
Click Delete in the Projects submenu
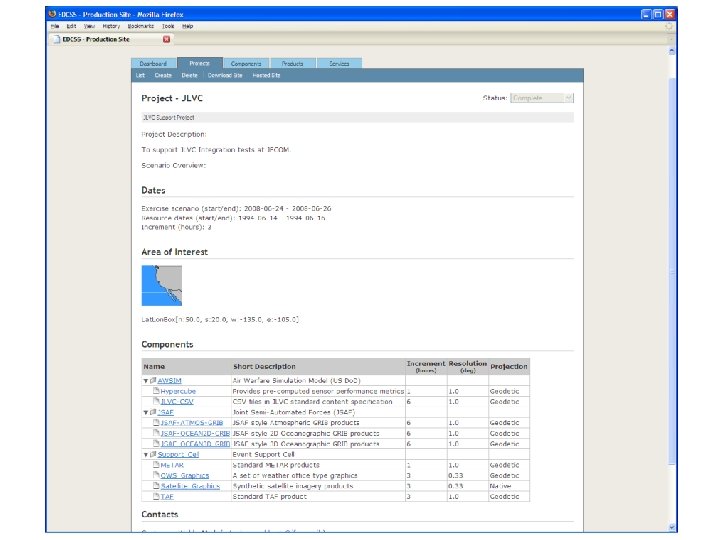tap(189, 76)
